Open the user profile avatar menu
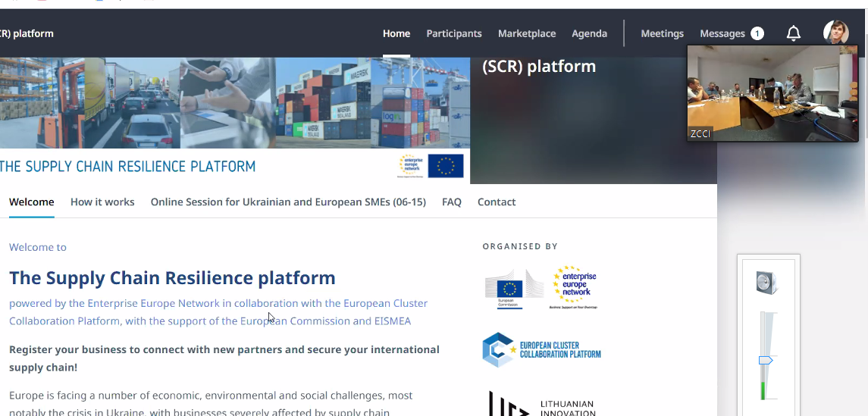 click(x=835, y=33)
